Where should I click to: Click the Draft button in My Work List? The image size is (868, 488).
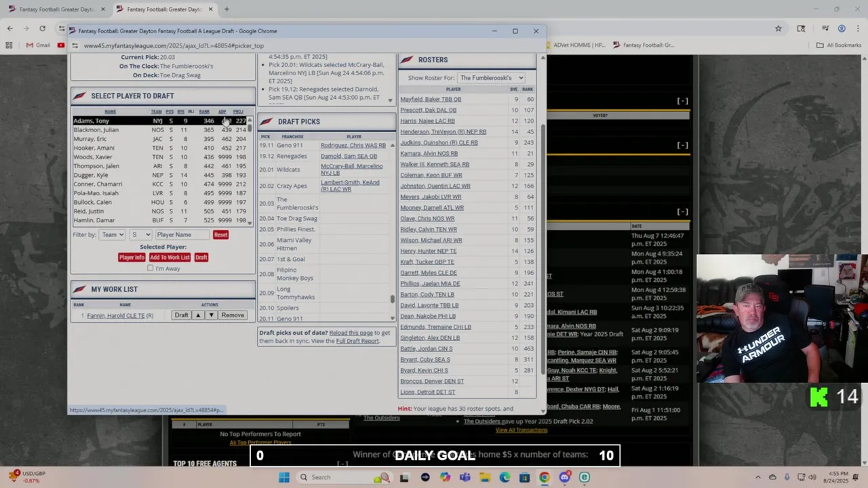(181, 315)
